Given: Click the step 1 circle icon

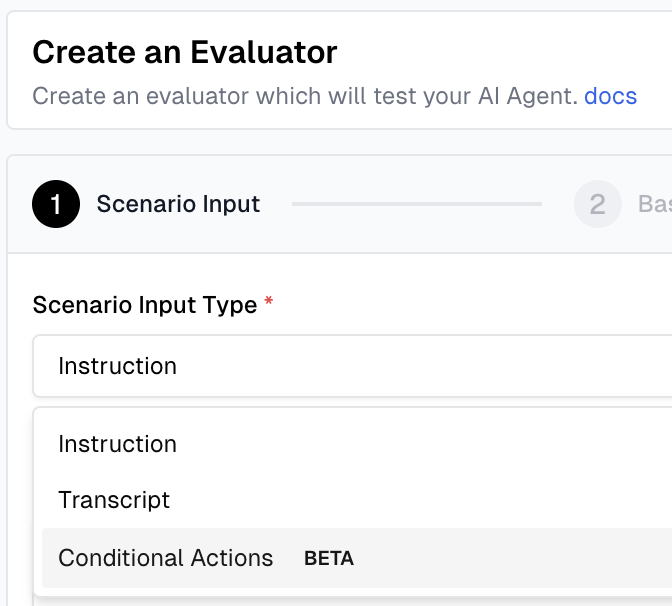Looking at the screenshot, I should [56, 204].
